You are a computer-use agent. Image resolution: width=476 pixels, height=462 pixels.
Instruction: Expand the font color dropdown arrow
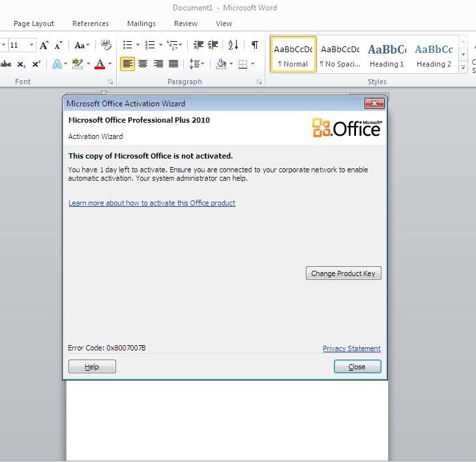point(110,64)
